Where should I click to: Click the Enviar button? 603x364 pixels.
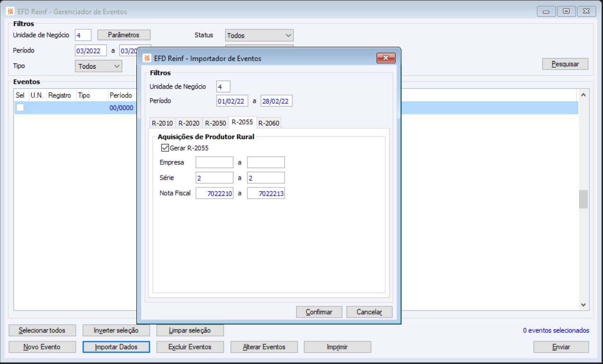tap(561, 347)
